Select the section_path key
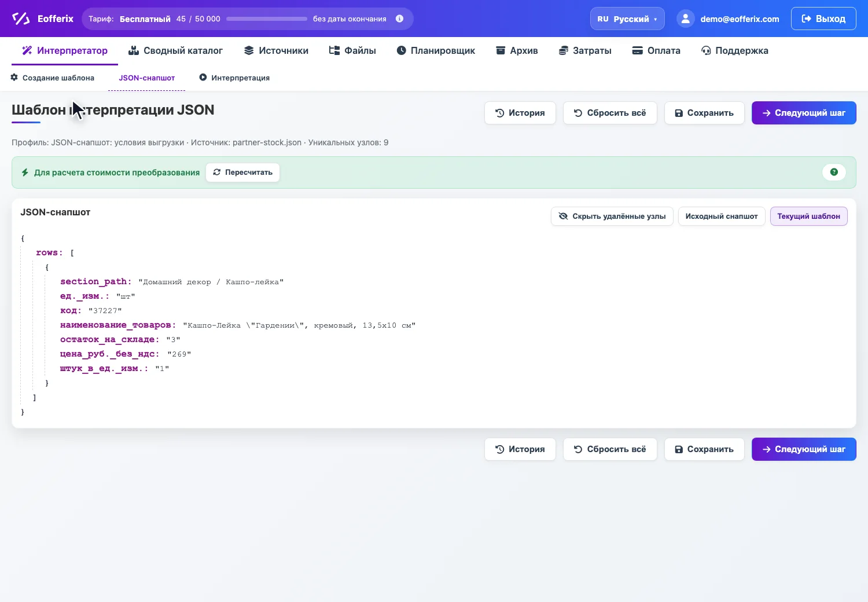This screenshot has width=868, height=602. click(95, 282)
